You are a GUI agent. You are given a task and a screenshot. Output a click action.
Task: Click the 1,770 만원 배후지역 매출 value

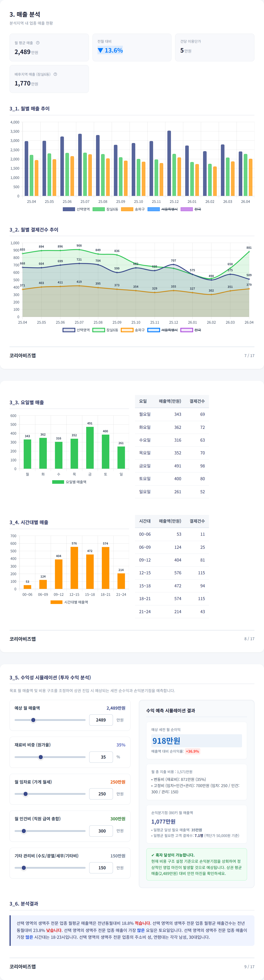26,83
